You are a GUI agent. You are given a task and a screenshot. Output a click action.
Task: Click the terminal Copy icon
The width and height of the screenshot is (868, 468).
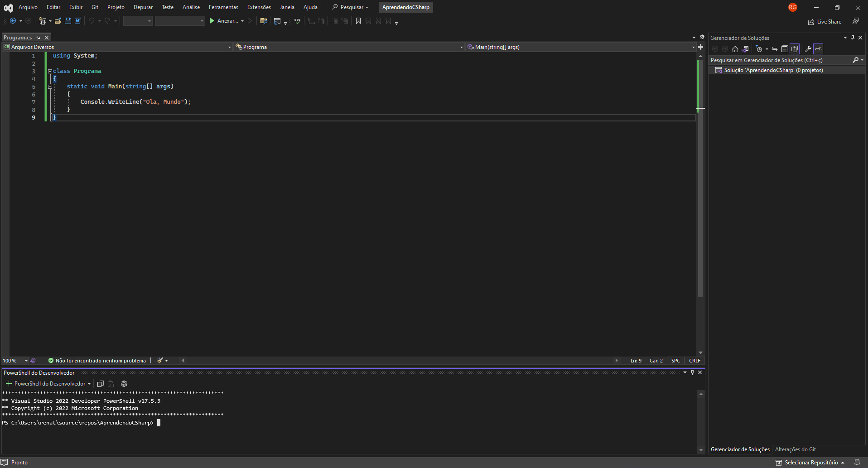(101, 384)
